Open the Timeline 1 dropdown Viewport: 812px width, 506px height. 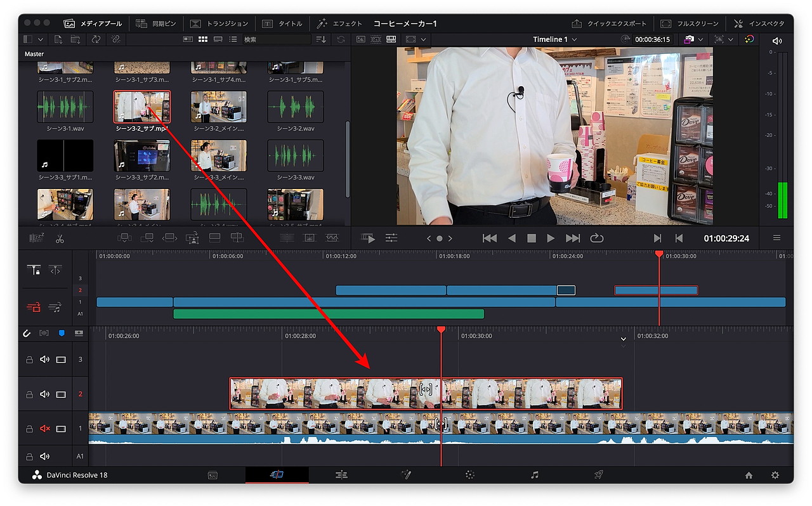(555, 39)
